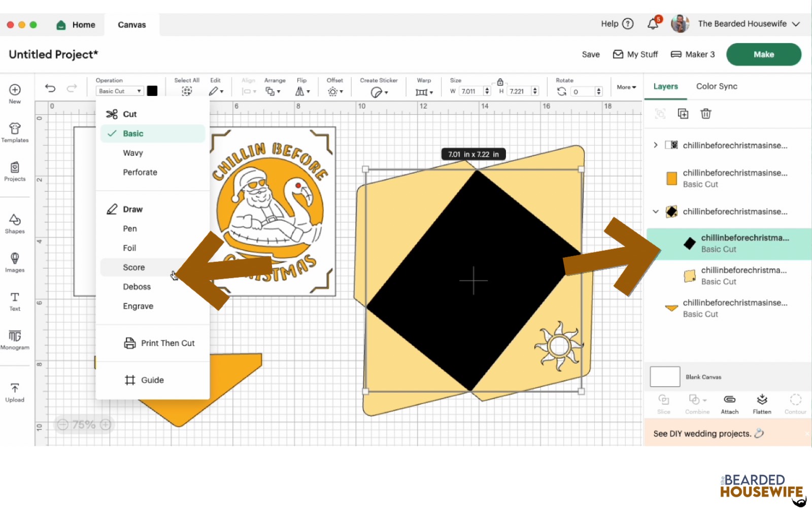The width and height of the screenshot is (812, 516).
Task: Switch to the Home tab
Action: (x=76, y=24)
